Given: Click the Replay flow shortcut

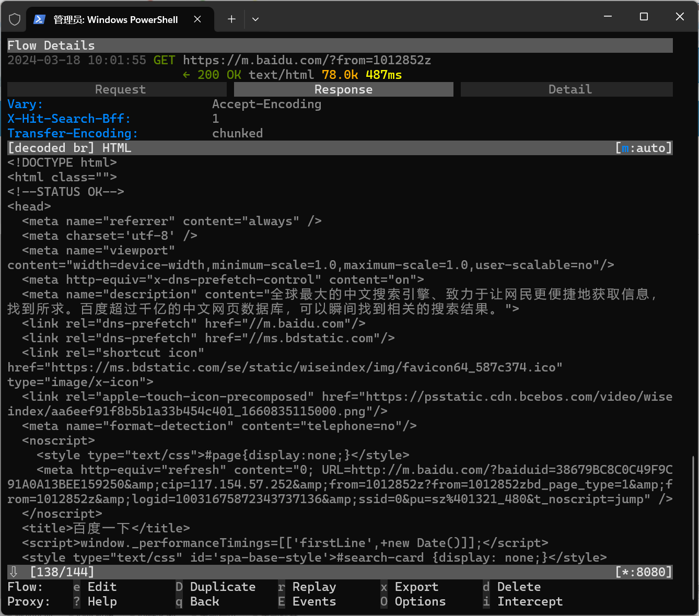Looking at the screenshot, I should (307, 587).
